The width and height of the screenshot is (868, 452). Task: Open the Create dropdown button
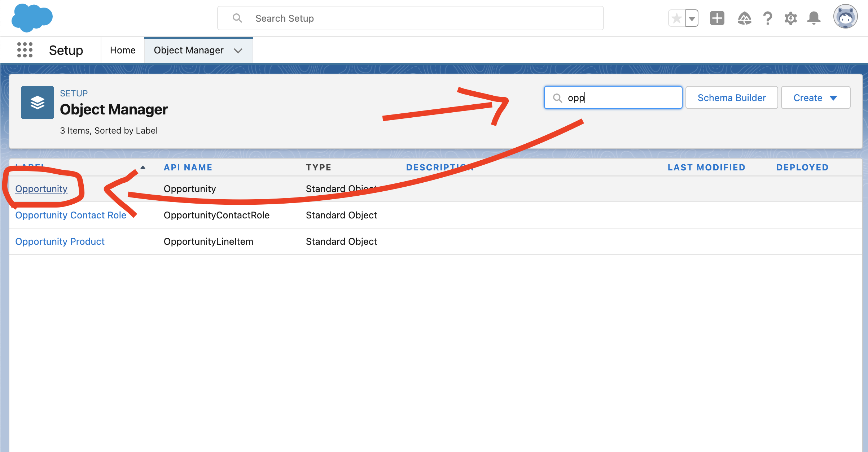816,97
